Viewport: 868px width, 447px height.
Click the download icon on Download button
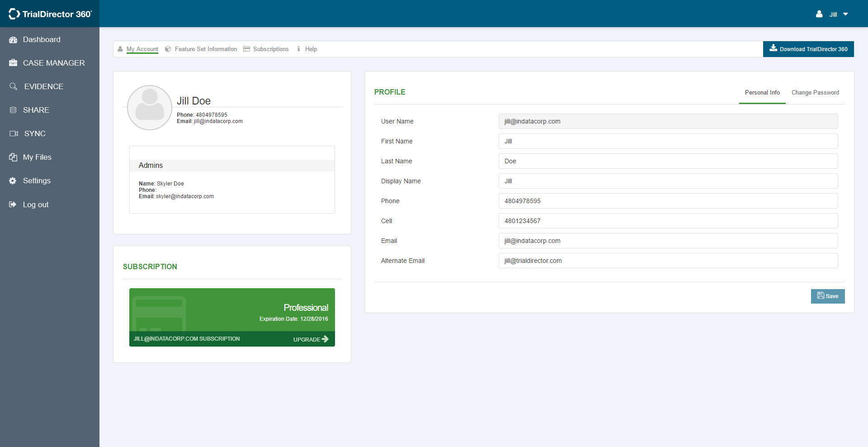click(774, 48)
